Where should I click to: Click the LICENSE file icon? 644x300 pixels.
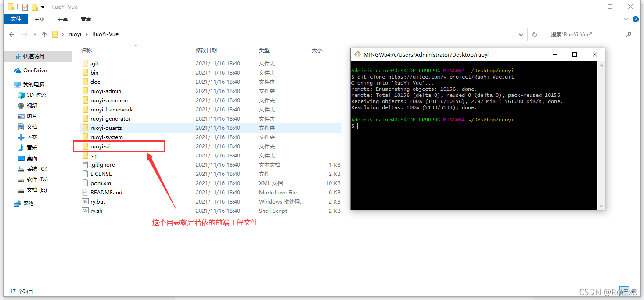[x=85, y=174]
